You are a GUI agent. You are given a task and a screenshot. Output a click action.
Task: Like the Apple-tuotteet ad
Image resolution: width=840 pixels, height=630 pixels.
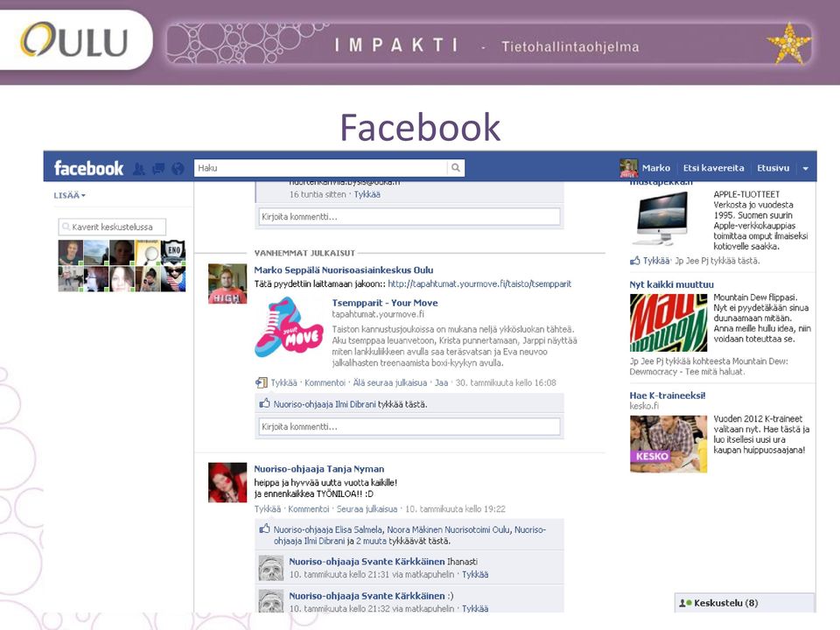click(656, 261)
